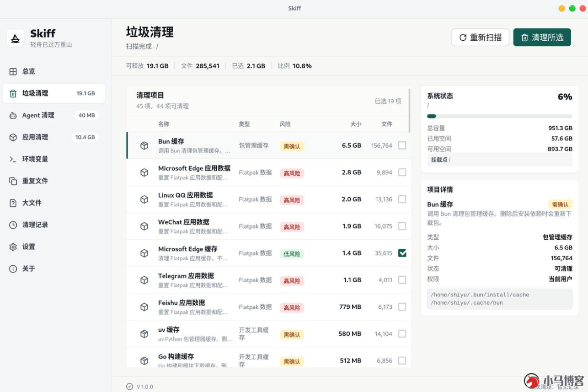Click the 需确认 badge in 项目详情 panel
The image size is (588, 392).
pos(560,204)
